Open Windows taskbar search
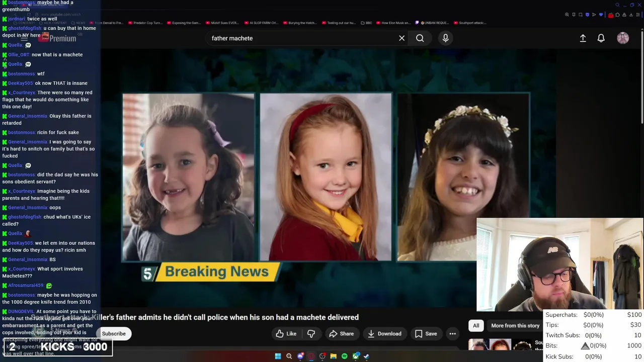This screenshot has width=644, height=362. [289, 356]
